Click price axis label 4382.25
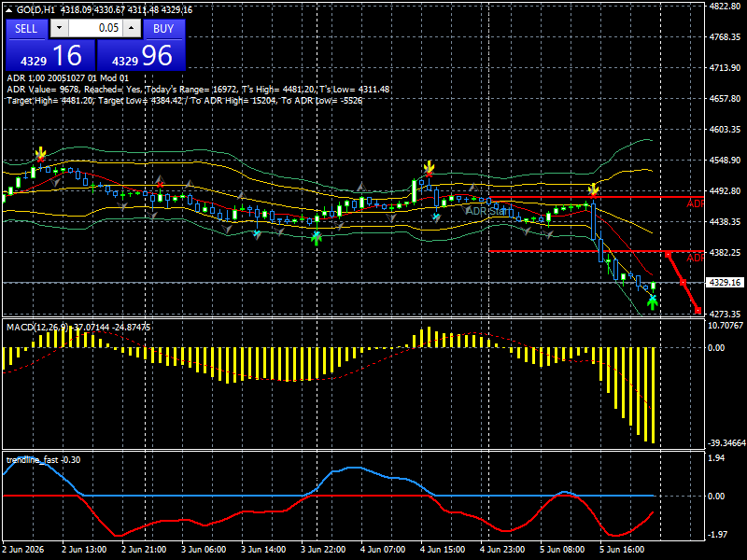 pos(725,252)
